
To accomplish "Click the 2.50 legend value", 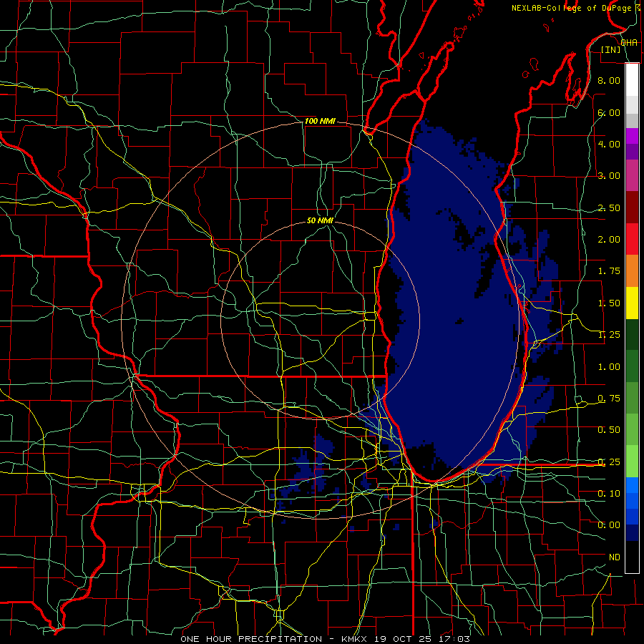I will 609,208.
